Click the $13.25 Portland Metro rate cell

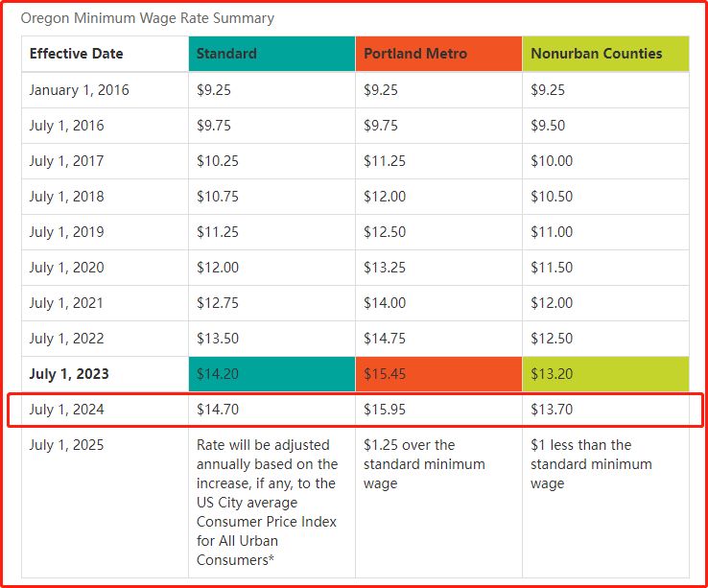coord(385,268)
